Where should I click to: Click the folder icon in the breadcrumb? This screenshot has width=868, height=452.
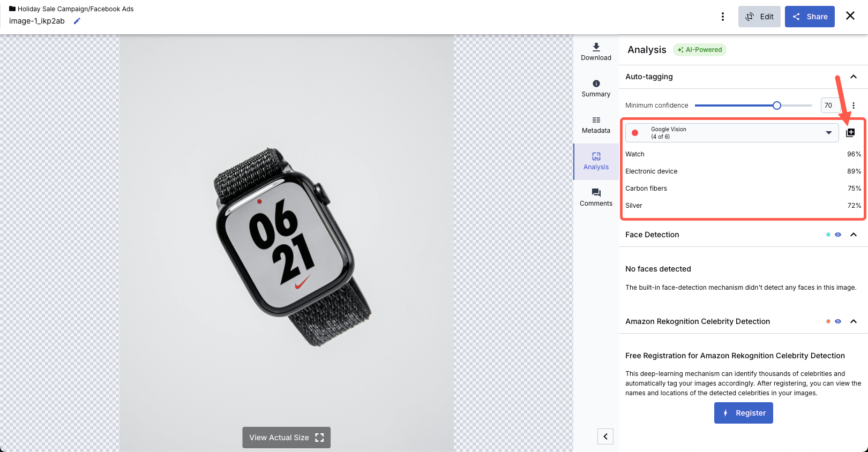pyautogui.click(x=12, y=9)
